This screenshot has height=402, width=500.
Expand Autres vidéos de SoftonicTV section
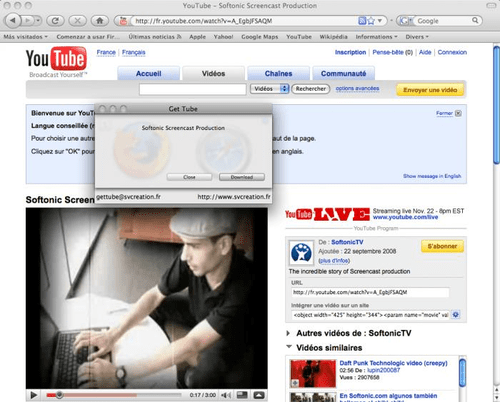coord(288,333)
